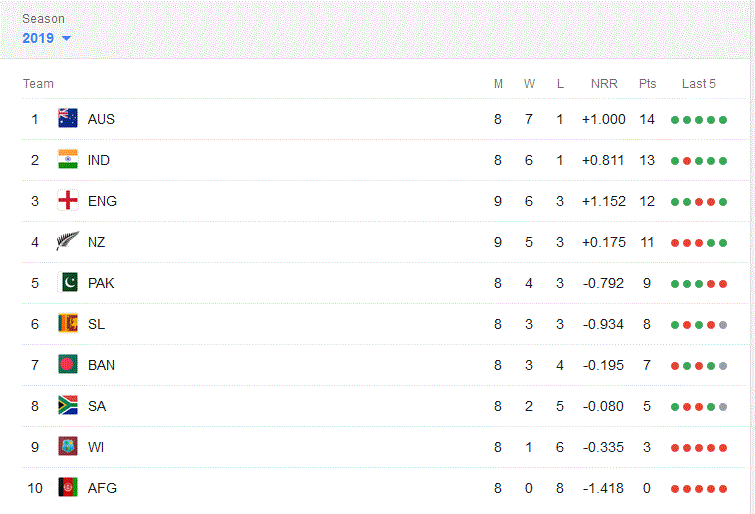Screen dimensions: 755x514
Task: Click the Pakistan flag icon
Action: (x=68, y=282)
